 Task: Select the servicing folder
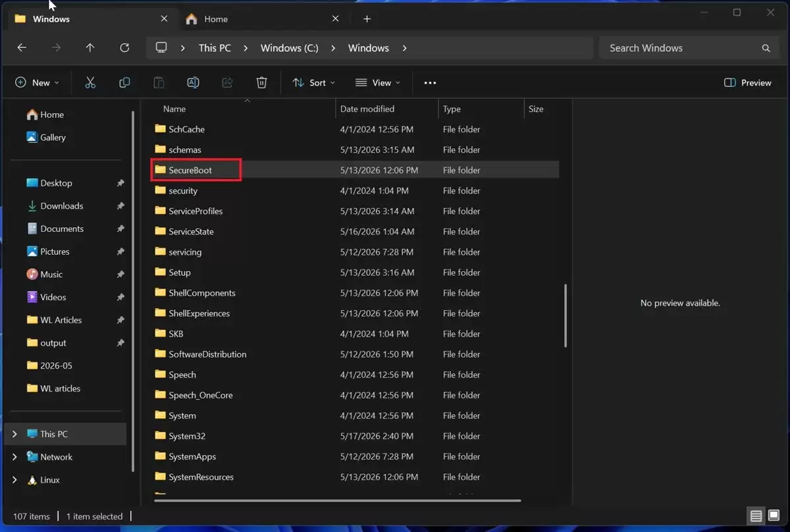[355, 252]
